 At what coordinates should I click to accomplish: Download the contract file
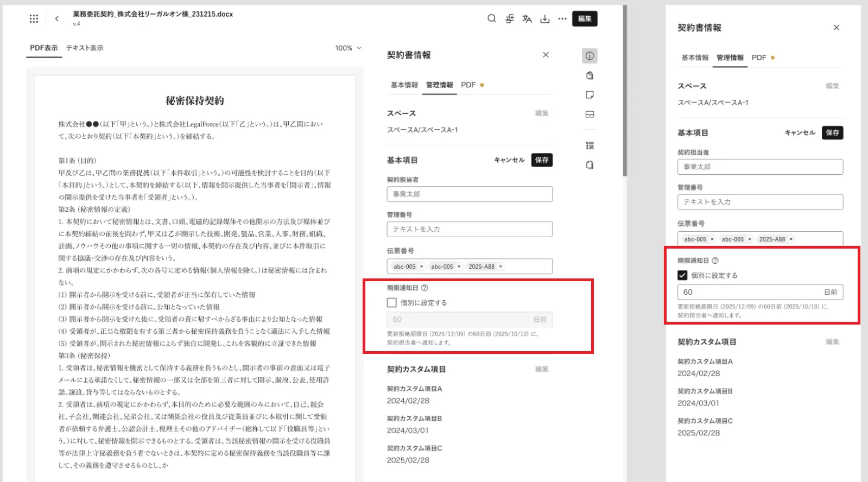pyautogui.click(x=544, y=19)
